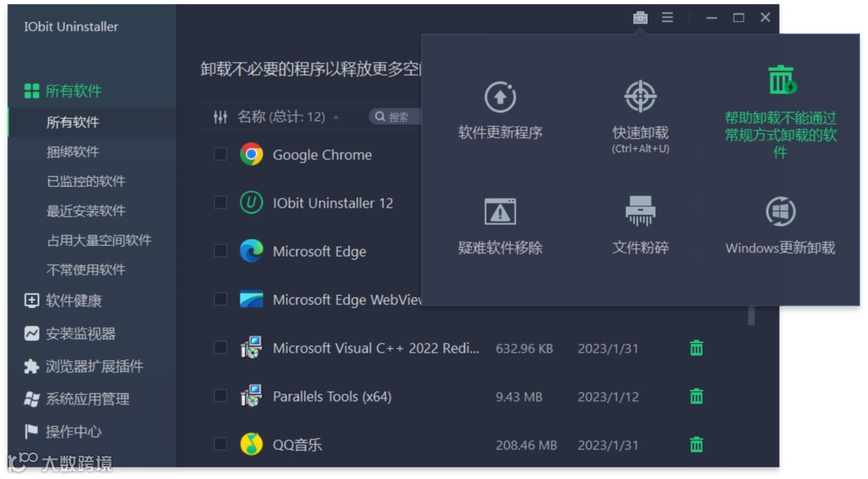Image resolution: width=868 pixels, height=479 pixels.
Task: Select 最近安装软件 in sidebar
Action: [86, 211]
